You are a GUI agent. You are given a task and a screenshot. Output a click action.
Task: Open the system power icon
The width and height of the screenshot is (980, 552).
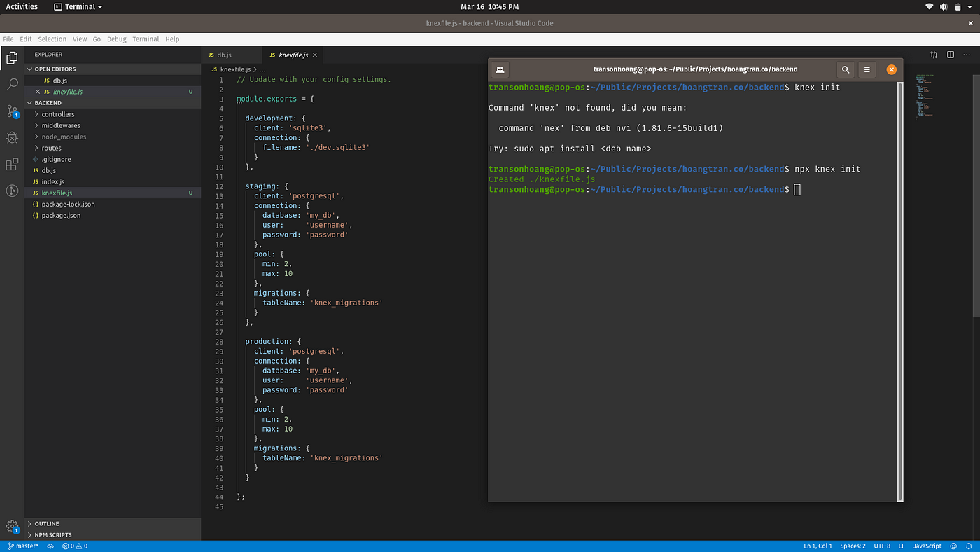[x=958, y=6]
